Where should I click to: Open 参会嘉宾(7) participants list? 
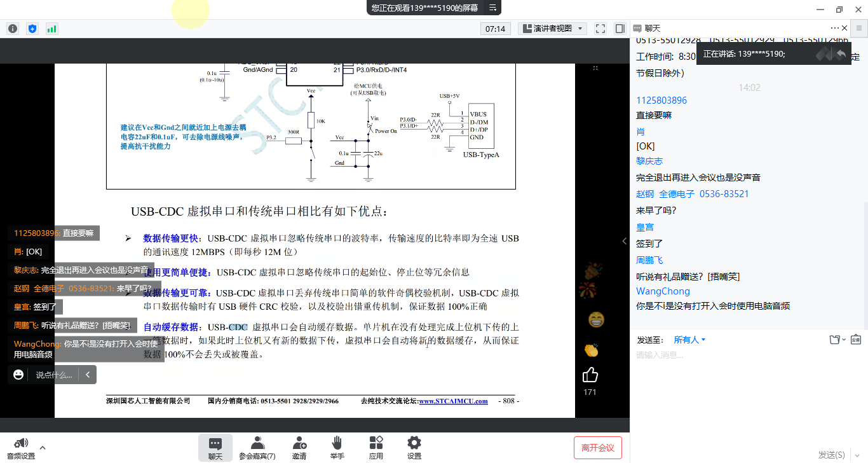click(x=257, y=448)
